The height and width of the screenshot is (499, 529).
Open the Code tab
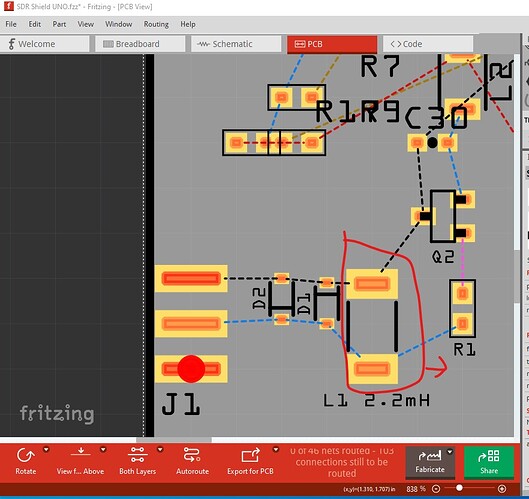tap(428, 44)
